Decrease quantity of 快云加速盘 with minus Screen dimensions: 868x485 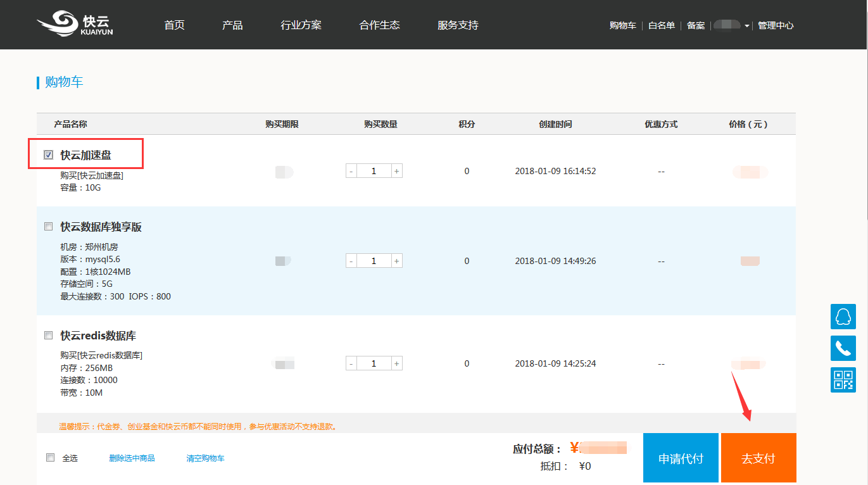tap(351, 171)
